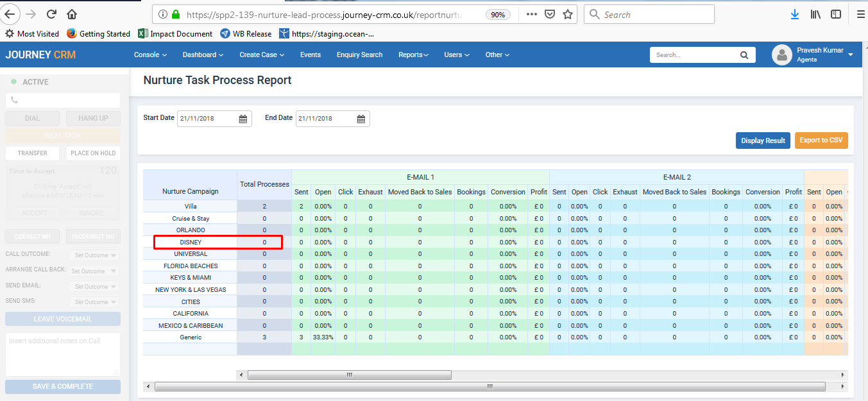Bookmark this page with star icon
The height and width of the screenshot is (401, 868).
click(x=567, y=14)
